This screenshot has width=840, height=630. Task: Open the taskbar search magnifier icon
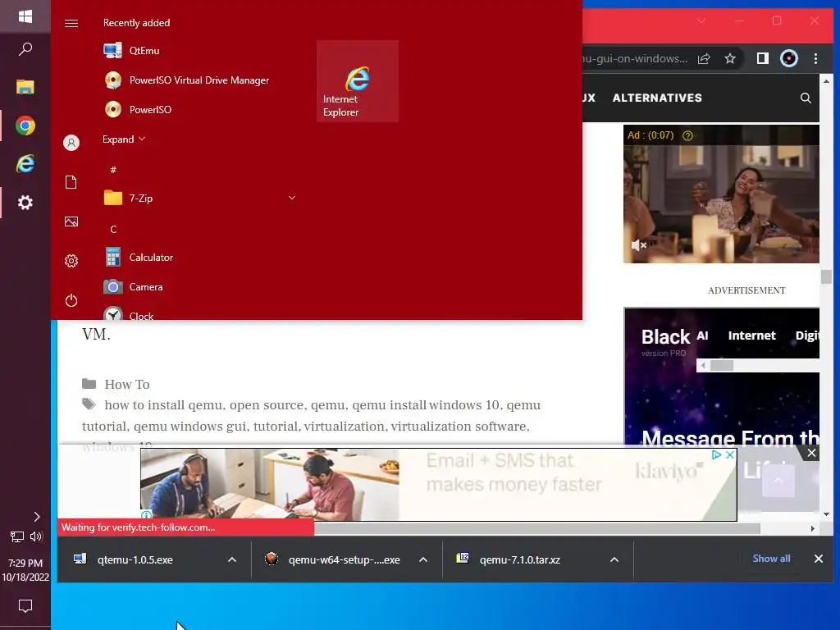click(25, 49)
